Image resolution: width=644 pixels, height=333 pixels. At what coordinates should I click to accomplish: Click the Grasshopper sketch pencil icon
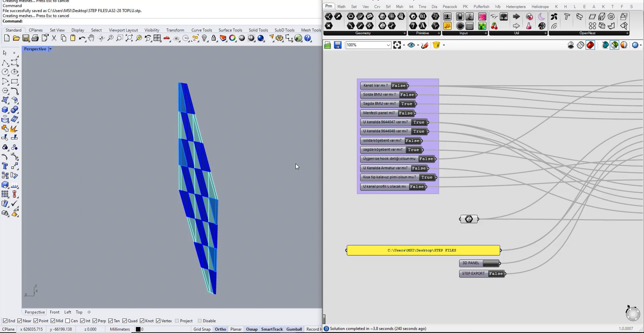(425, 45)
